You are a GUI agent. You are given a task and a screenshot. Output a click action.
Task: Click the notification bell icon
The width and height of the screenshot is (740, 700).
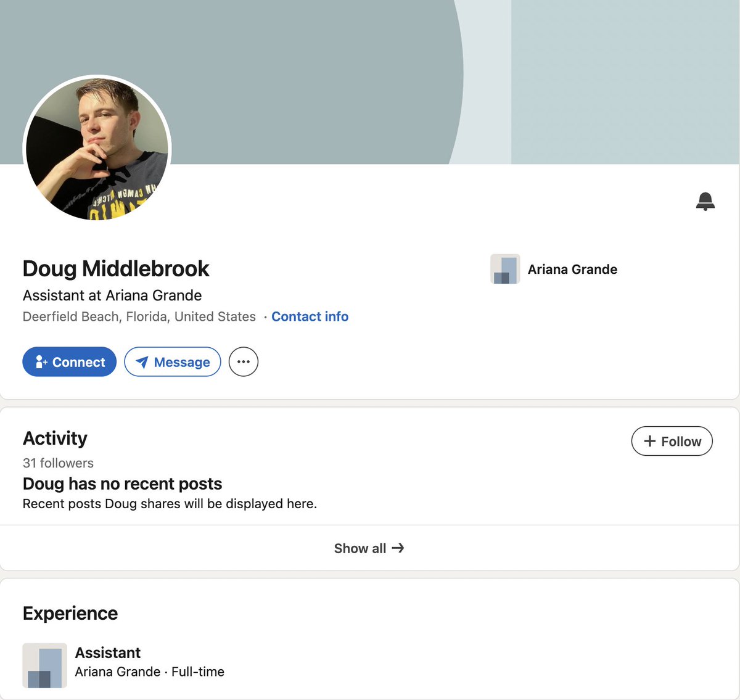click(x=705, y=201)
